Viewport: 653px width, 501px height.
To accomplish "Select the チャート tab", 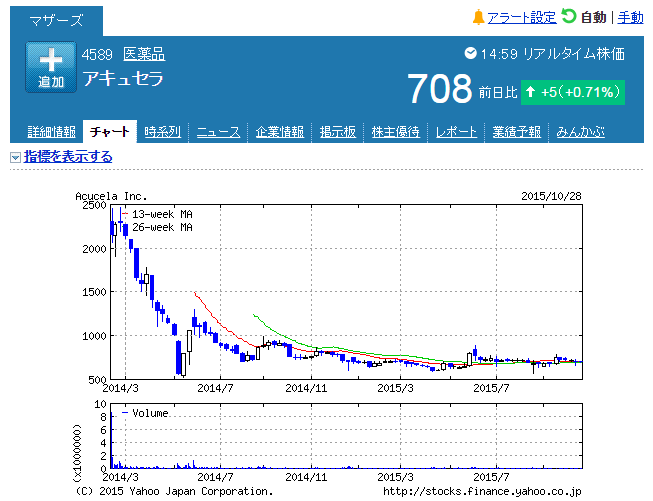I will 110,132.
